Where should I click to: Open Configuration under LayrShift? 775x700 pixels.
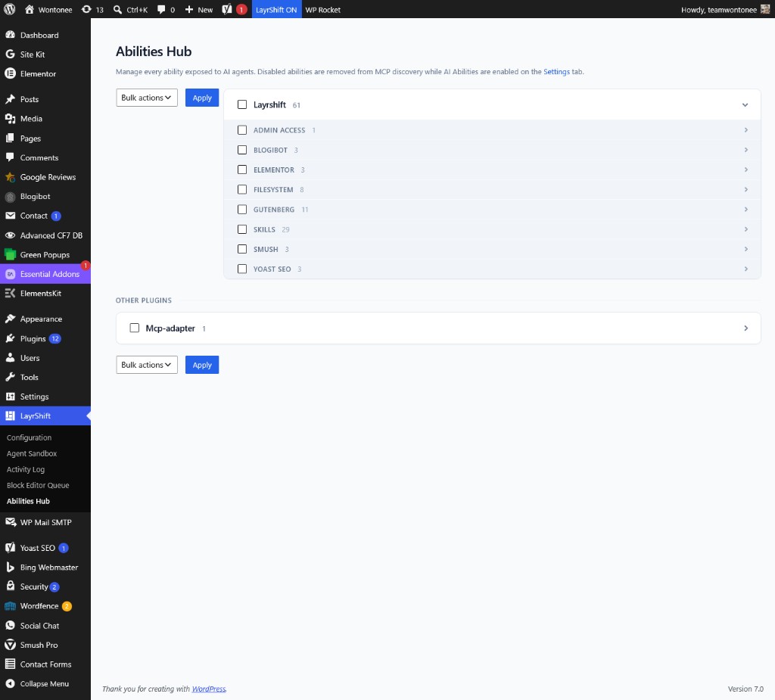[x=30, y=437]
